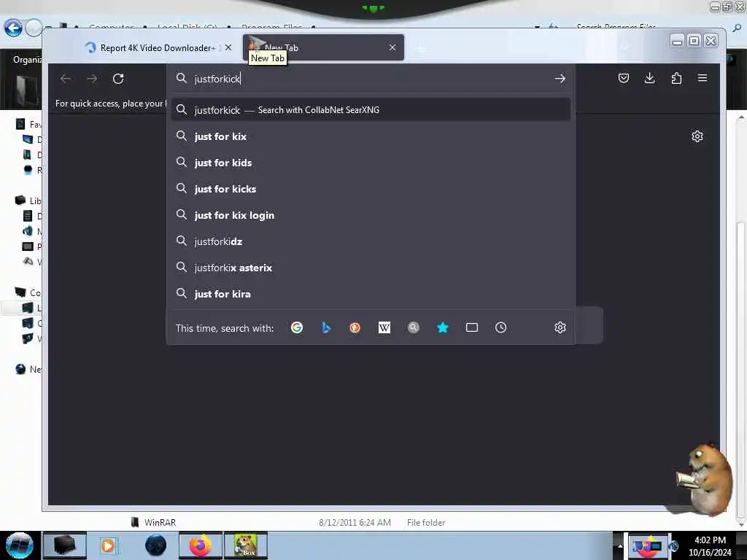Open the clock showing 4:02 PM

tap(710, 546)
